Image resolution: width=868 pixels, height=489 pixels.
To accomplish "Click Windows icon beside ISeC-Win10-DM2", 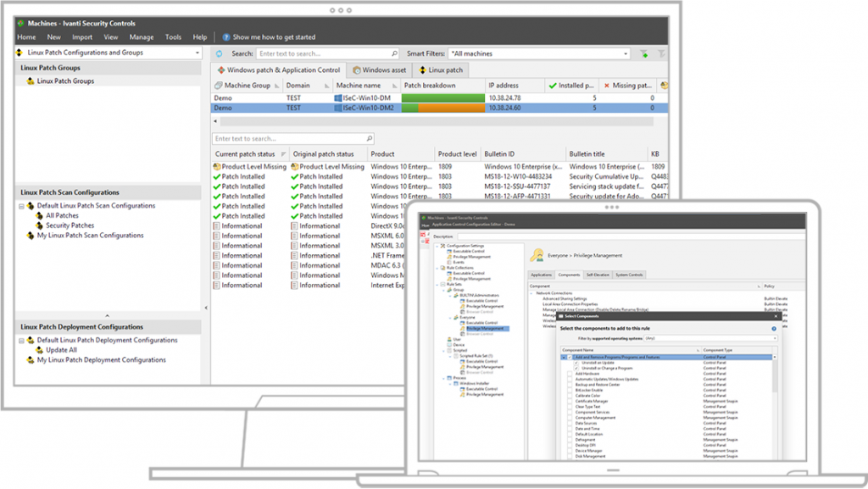I will 338,108.
